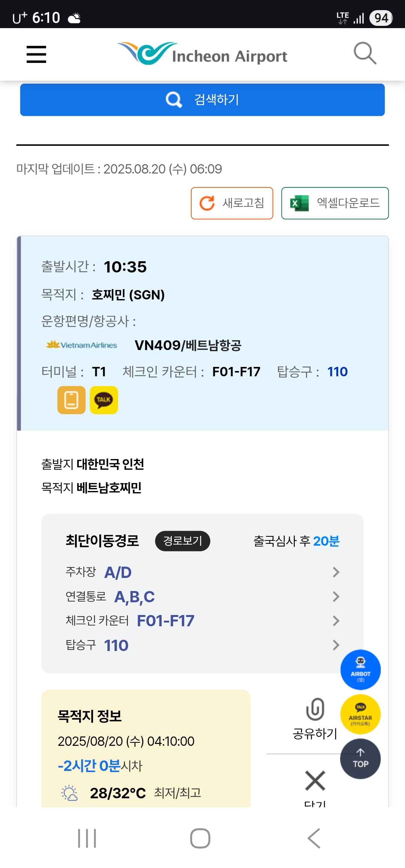The width and height of the screenshot is (405, 868).
Task: Expand the 탑승구 110 row chevron
Action: (x=336, y=645)
